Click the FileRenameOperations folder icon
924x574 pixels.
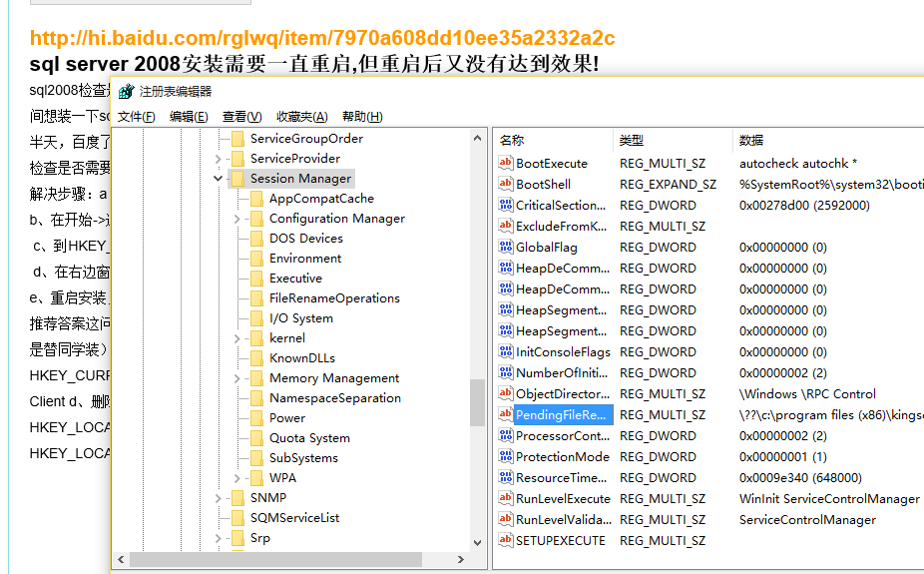coord(256,298)
